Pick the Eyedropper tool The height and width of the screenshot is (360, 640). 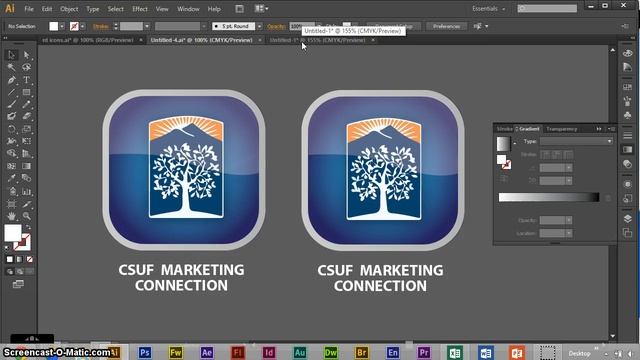[x=11, y=178]
